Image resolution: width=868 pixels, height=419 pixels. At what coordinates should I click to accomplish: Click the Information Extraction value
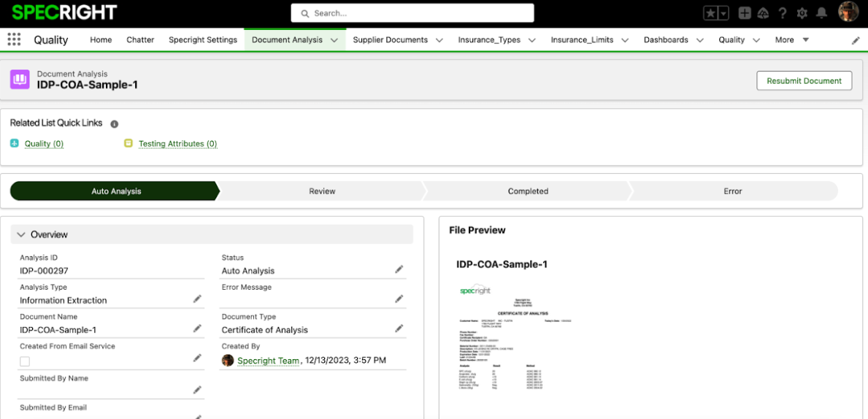click(x=63, y=300)
